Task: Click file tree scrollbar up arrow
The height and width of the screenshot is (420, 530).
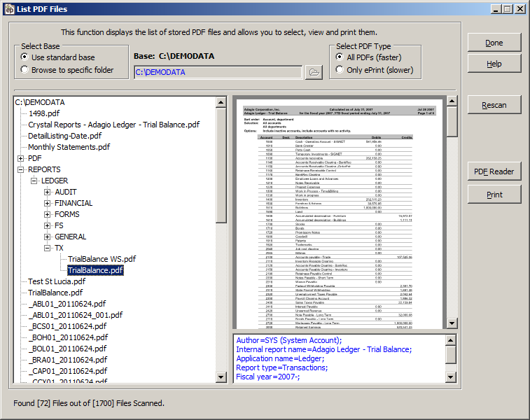Action: 221,102
